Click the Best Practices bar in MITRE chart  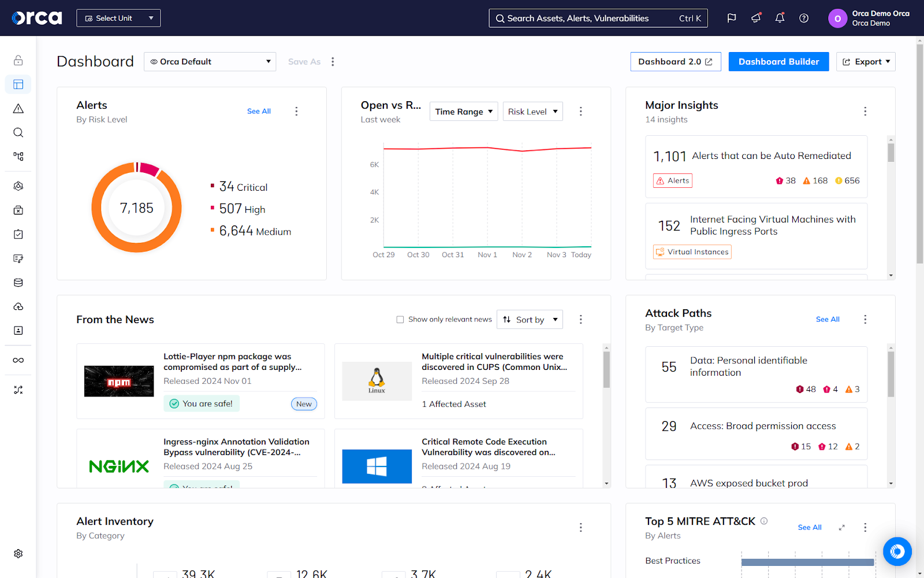tap(807, 562)
